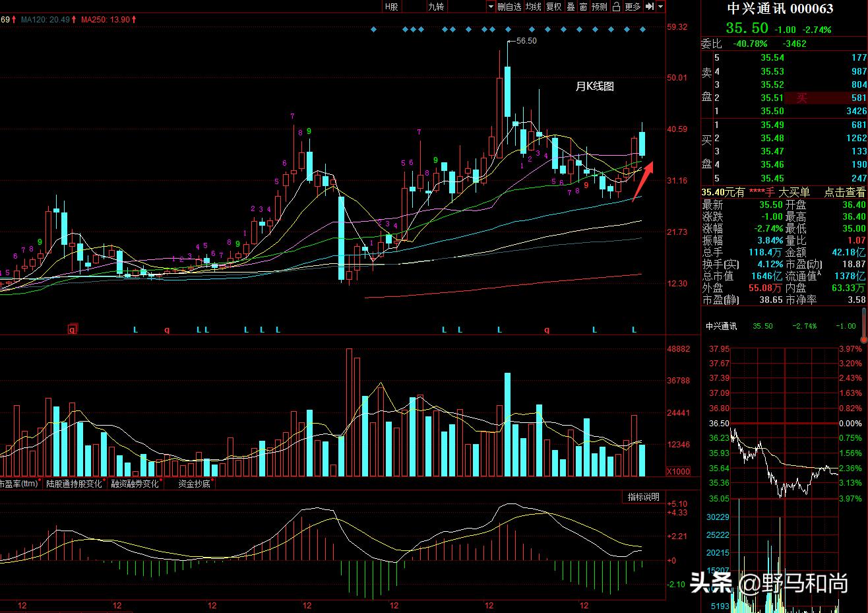
Task: Click the first blue diamond event marker
Action: [373, 30]
